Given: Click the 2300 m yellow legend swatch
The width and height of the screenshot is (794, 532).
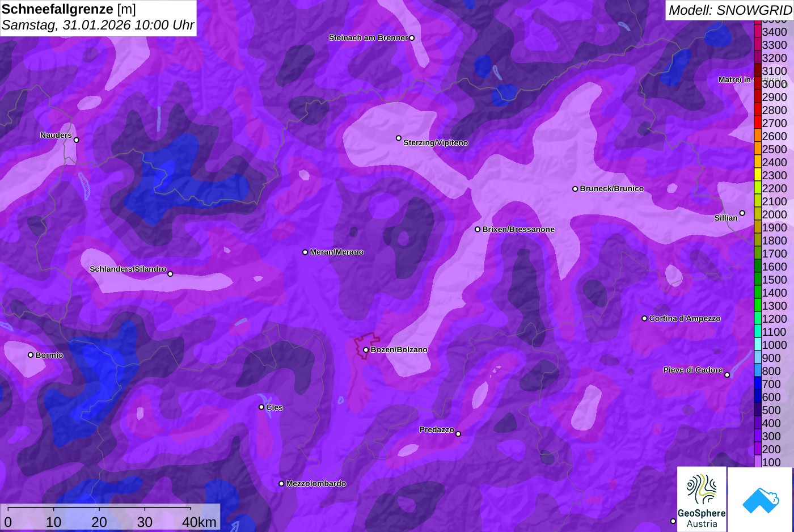Looking at the screenshot, I should (758, 175).
